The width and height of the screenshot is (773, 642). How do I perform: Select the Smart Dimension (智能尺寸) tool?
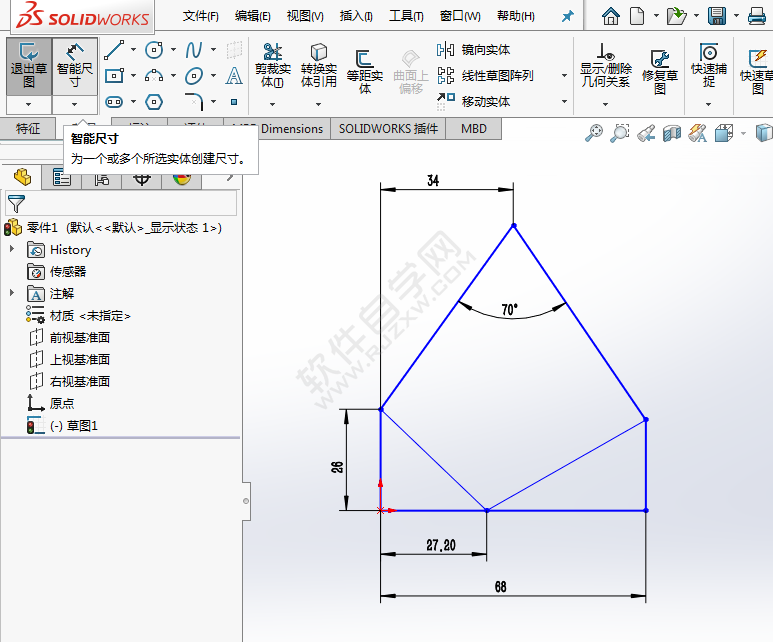click(x=74, y=66)
